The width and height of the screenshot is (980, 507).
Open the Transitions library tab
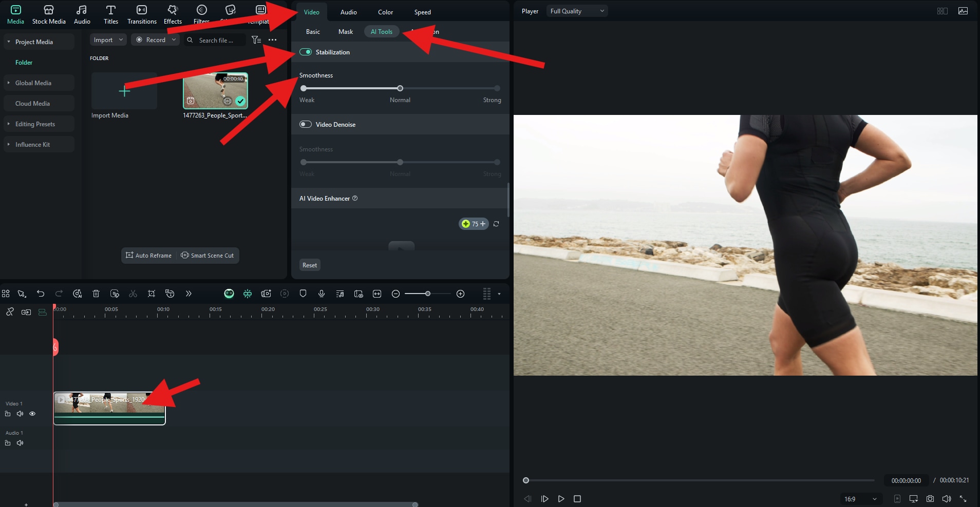pos(142,15)
